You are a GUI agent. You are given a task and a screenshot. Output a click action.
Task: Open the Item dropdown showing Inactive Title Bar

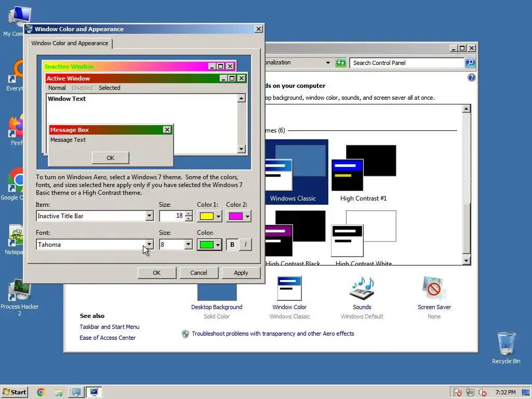[149, 216]
